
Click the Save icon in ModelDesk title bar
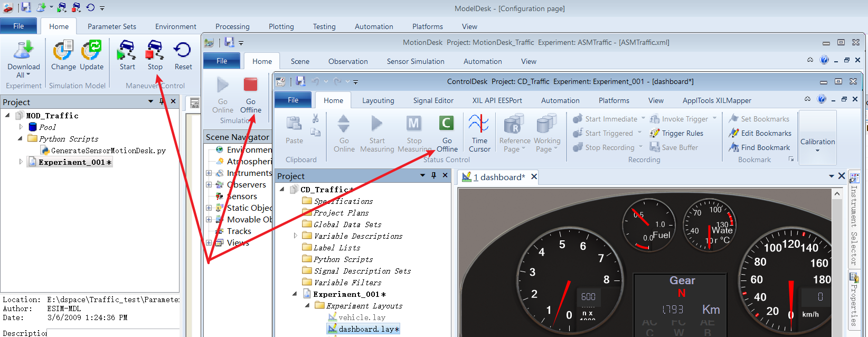coord(26,7)
